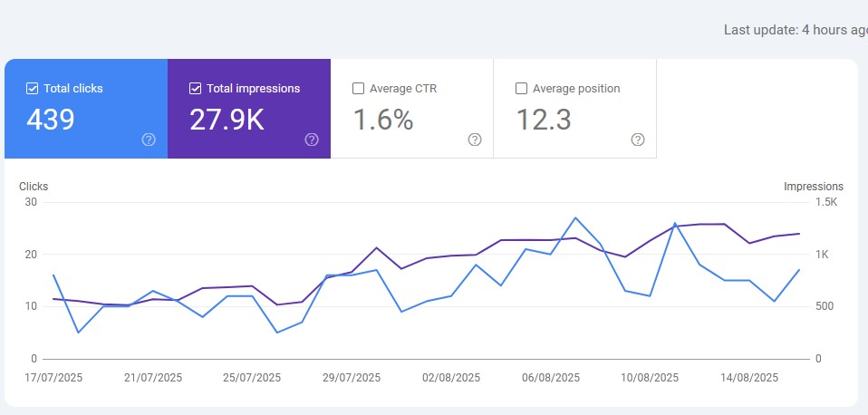Click the Average position help question mark

(638, 140)
